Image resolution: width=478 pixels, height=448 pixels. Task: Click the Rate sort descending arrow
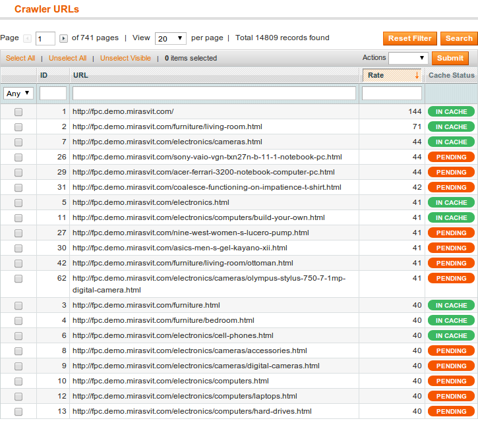(417, 76)
